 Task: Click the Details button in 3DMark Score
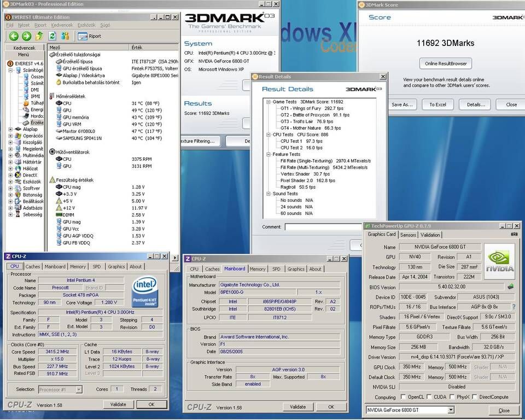coord(476,104)
